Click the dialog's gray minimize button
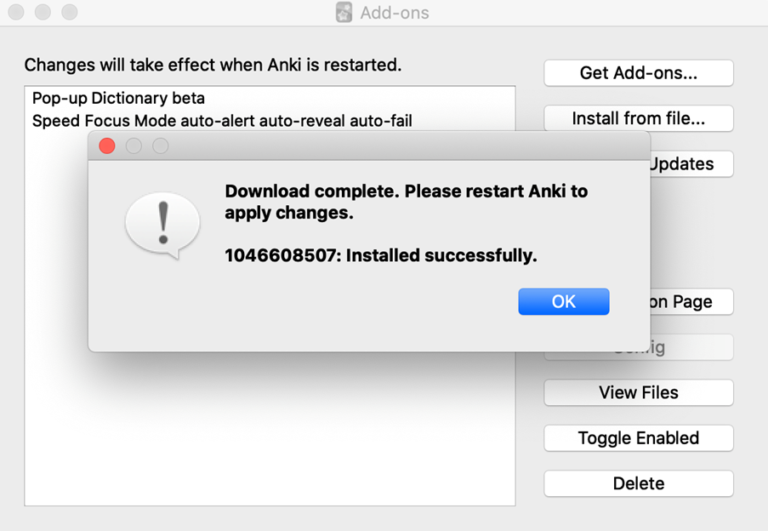Screen dimensions: 768x531 [134, 146]
